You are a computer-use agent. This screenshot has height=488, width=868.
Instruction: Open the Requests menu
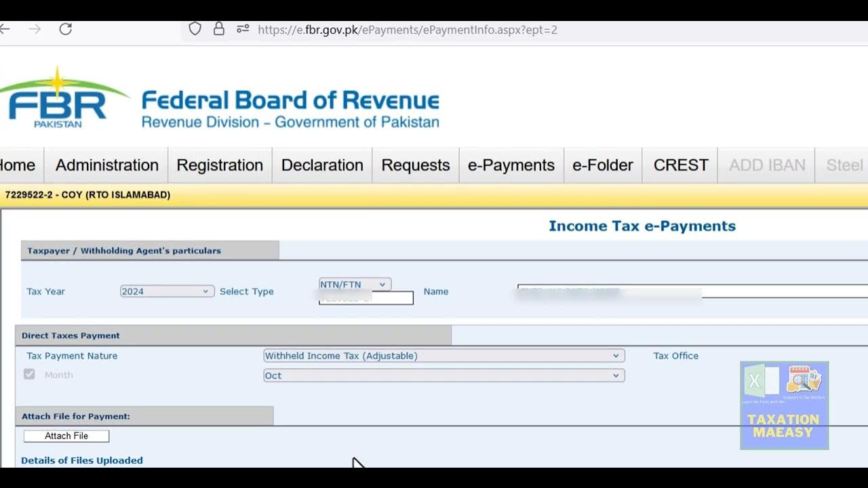coord(416,165)
